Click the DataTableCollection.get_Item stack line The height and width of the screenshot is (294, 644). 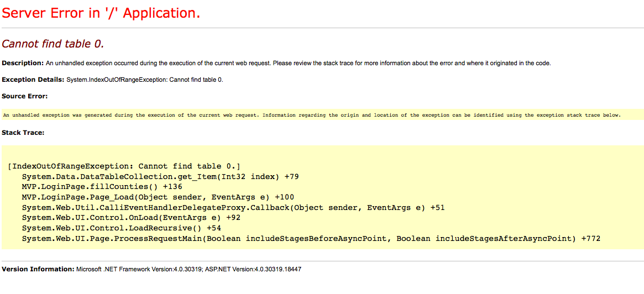(x=160, y=177)
